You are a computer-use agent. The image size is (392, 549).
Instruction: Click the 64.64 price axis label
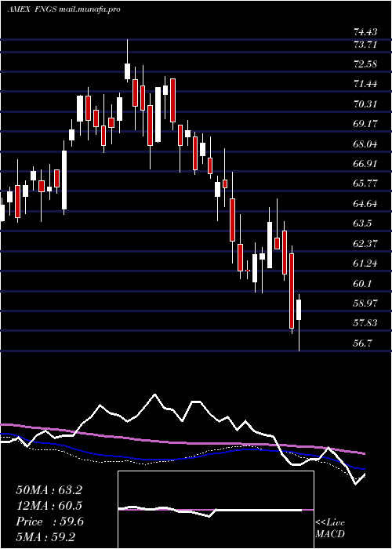coord(365,203)
